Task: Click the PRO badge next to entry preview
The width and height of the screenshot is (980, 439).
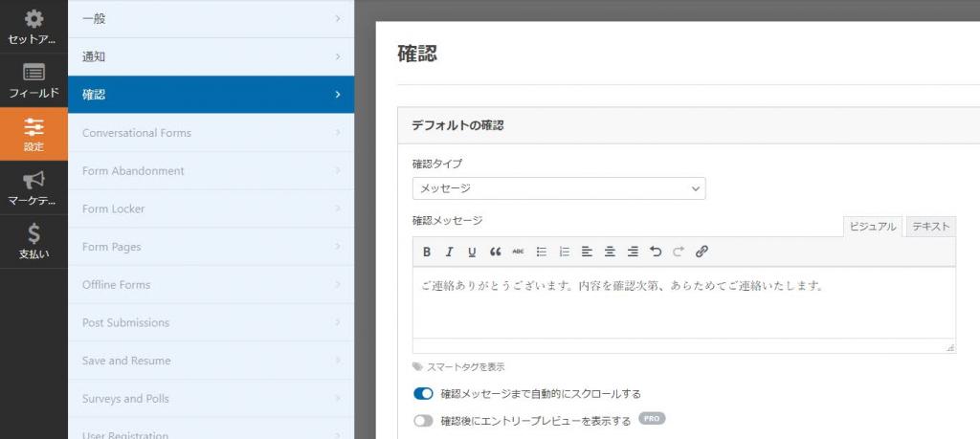Action: 652,418
